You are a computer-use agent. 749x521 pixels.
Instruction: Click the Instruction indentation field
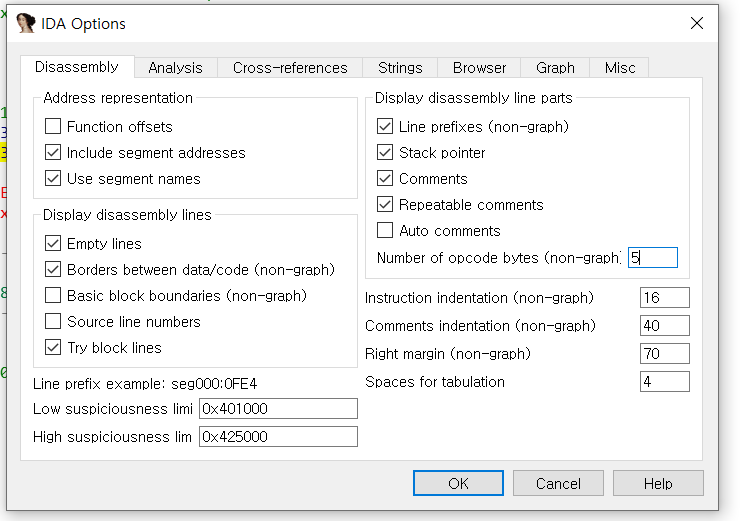(664, 298)
